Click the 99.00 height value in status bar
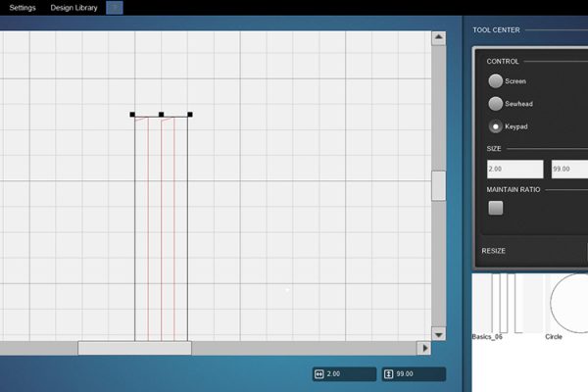Screen dimensions: 588x392 405,374
